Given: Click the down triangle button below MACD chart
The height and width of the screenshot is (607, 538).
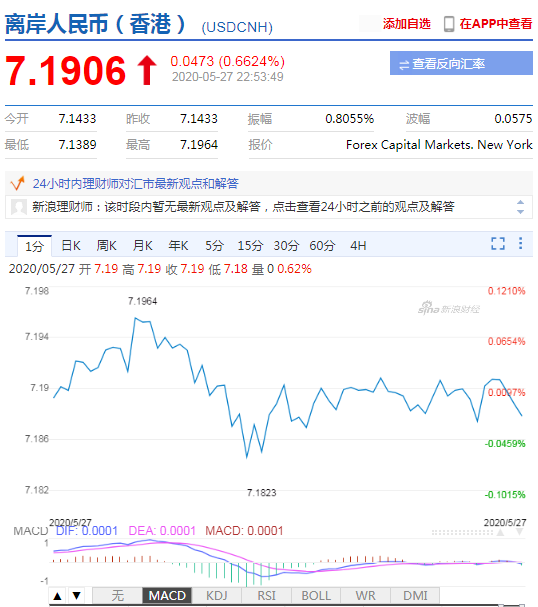Looking at the screenshot, I should coord(77,596).
